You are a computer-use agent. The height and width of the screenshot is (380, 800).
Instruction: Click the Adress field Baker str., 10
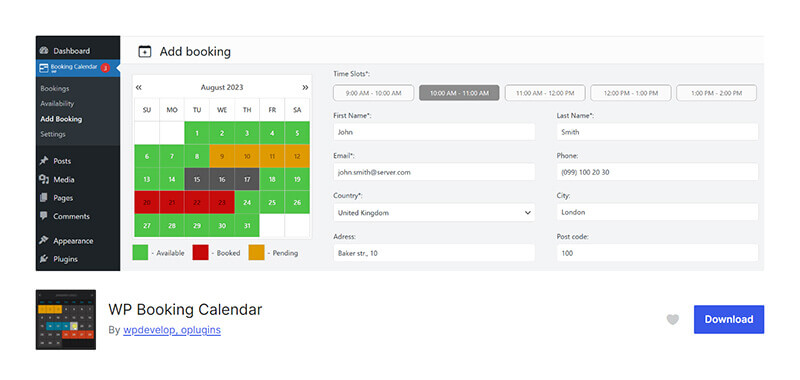[x=434, y=252]
